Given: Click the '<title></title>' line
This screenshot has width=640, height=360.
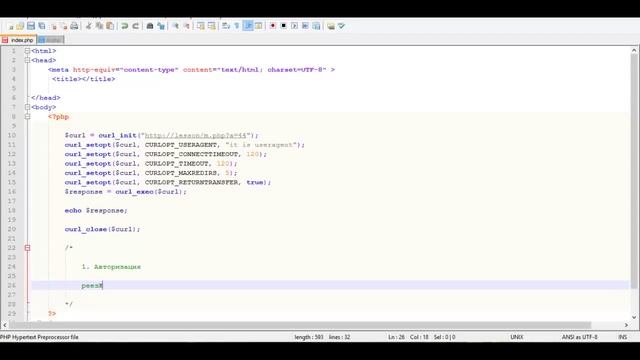Looking at the screenshot, I should click(83, 79).
